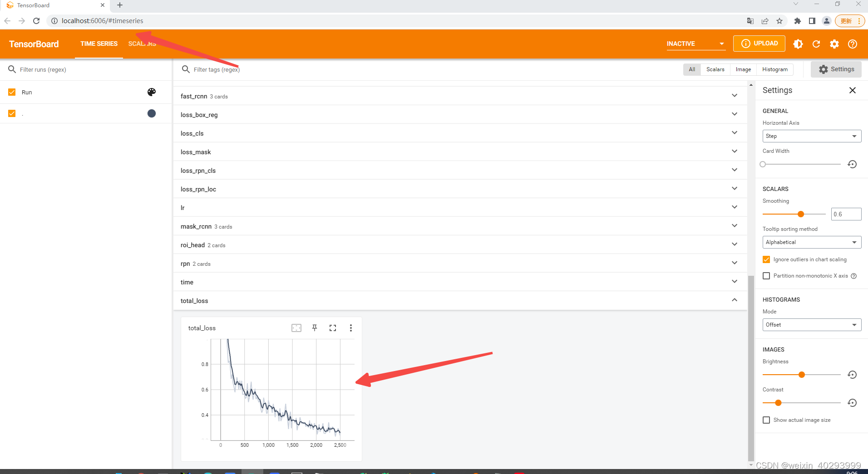Open the translate page icon in address bar
868x474 pixels.
[750, 21]
